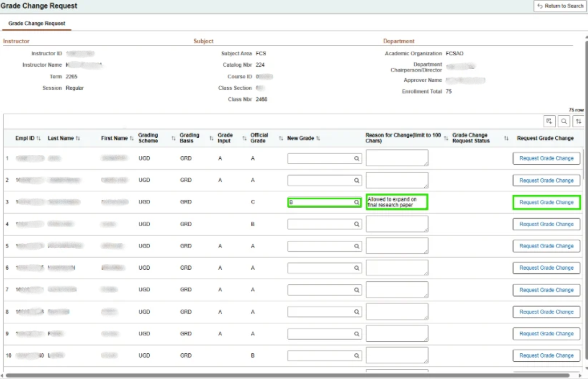
Task: Click the grid personalize/export icon
Action: coord(550,121)
